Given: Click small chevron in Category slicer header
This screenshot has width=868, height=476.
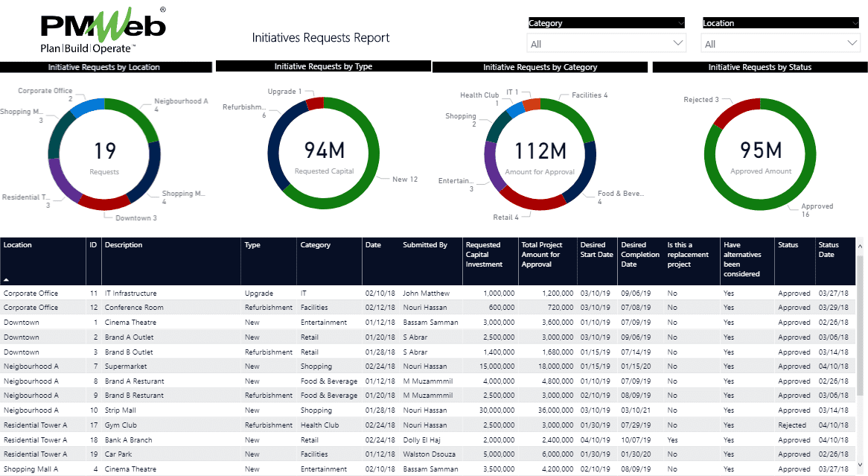Looking at the screenshot, I should click(x=680, y=23).
